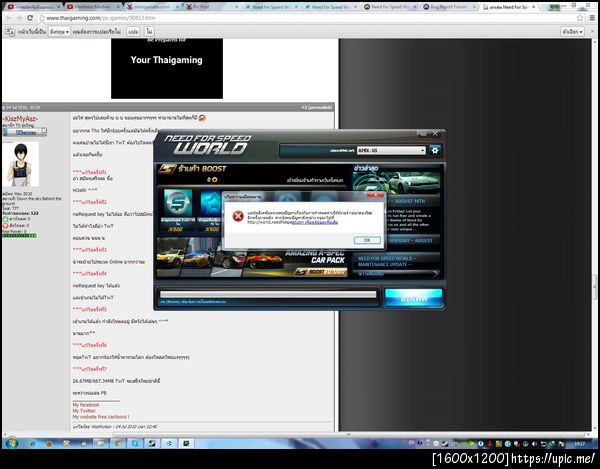Image resolution: width=600 pixels, height=469 pixels.
Task: Click the Need for Speed World logo
Action: [x=208, y=144]
